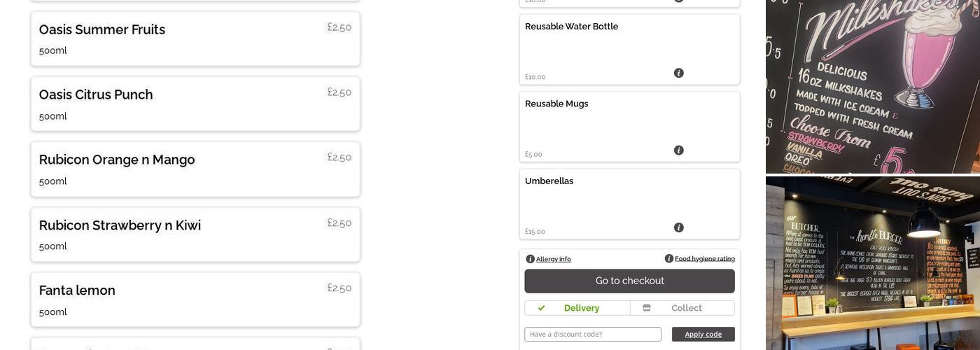Image resolution: width=980 pixels, height=350 pixels.
Task: Open the milkshakes chalkboard photo
Action: coord(872,86)
